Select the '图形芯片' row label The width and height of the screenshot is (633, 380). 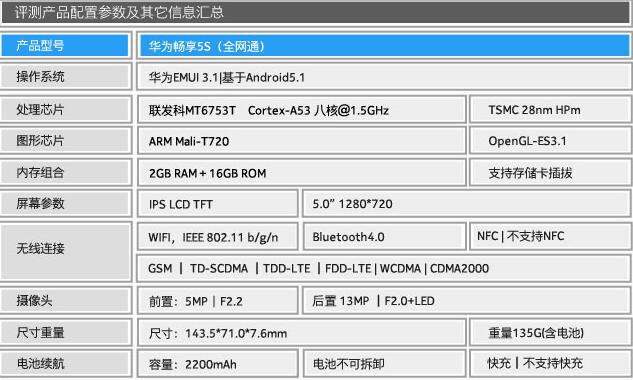click(x=65, y=141)
